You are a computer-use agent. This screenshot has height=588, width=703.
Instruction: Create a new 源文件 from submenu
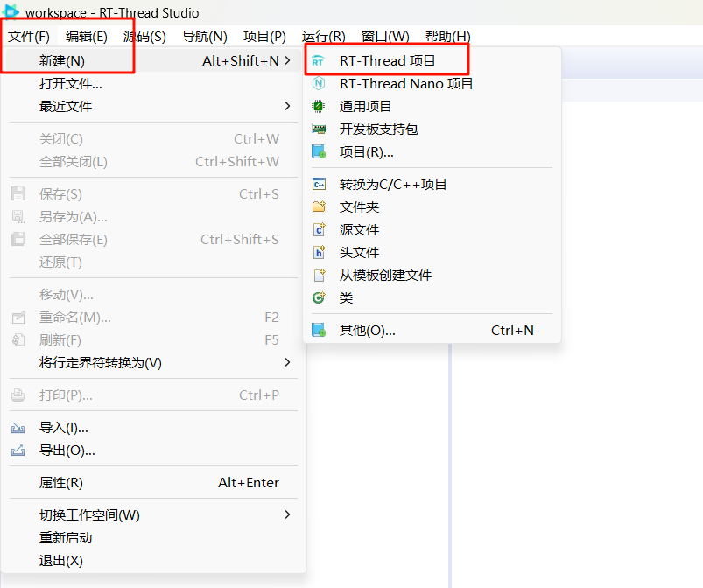(x=432, y=229)
